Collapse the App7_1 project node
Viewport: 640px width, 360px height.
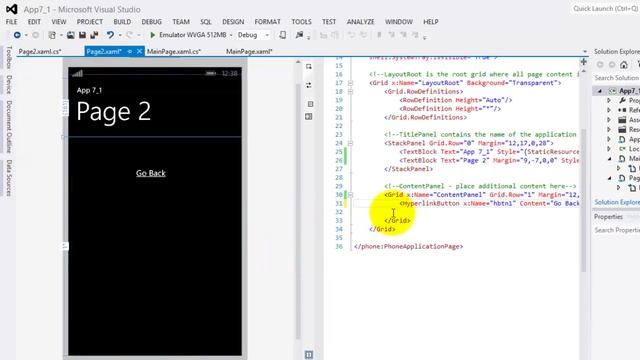(x=600, y=91)
